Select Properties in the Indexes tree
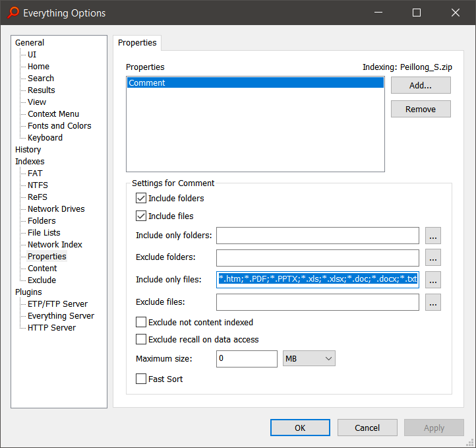This screenshot has width=476, height=448. 47,257
